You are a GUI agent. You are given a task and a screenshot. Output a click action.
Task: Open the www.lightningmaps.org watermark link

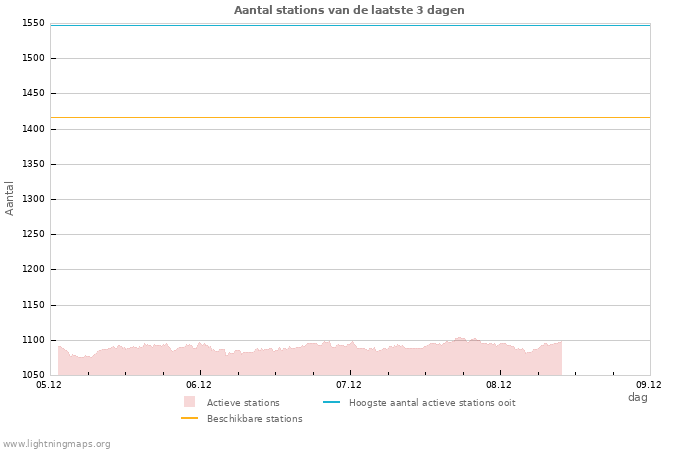tap(57, 444)
